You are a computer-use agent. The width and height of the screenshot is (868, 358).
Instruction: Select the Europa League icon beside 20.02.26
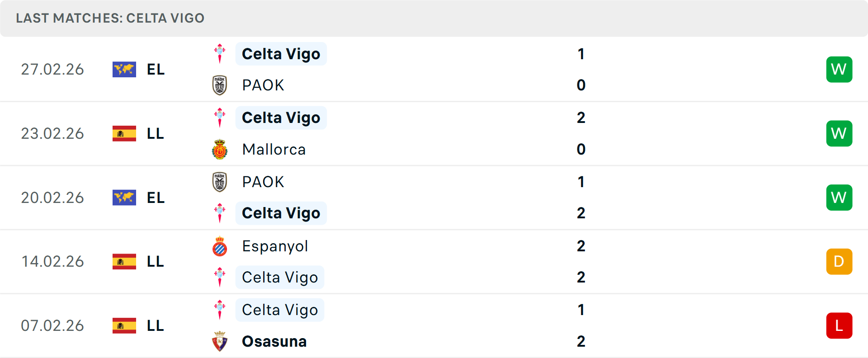click(x=124, y=198)
